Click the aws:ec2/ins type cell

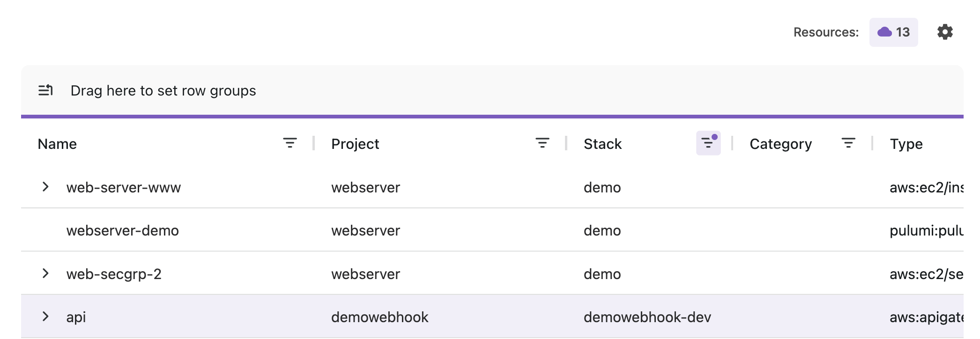[x=926, y=187]
